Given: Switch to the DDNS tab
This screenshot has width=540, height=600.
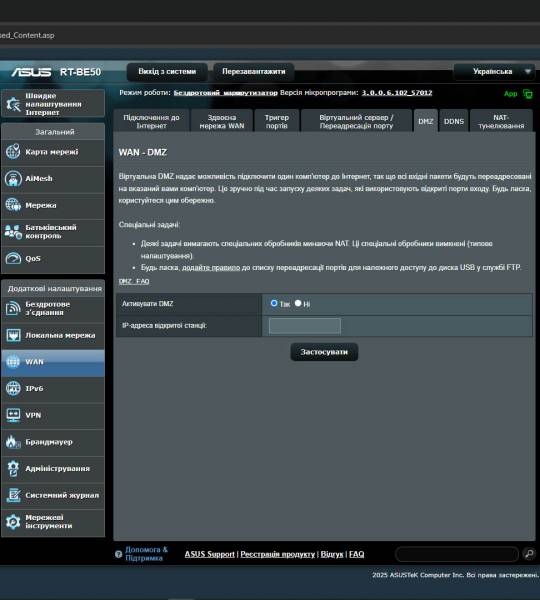Looking at the screenshot, I should [x=454, y=121].
